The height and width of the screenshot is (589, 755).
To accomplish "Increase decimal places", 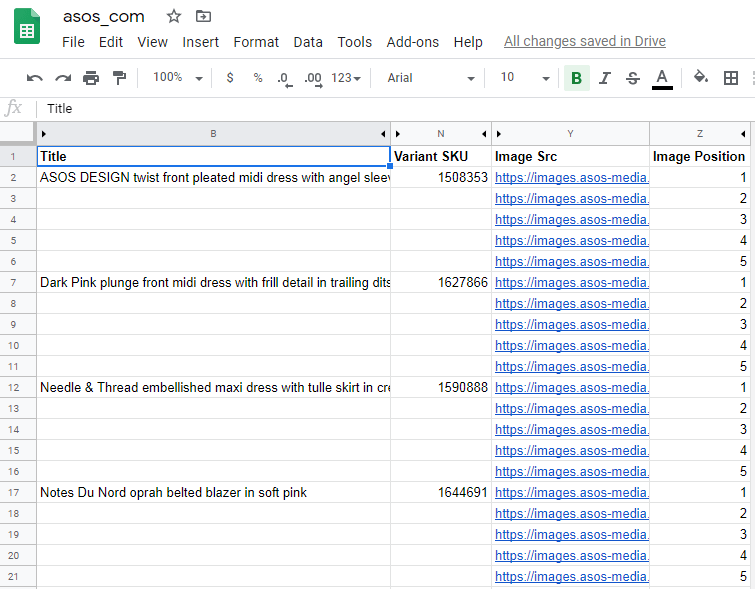I will click(313, 79).
